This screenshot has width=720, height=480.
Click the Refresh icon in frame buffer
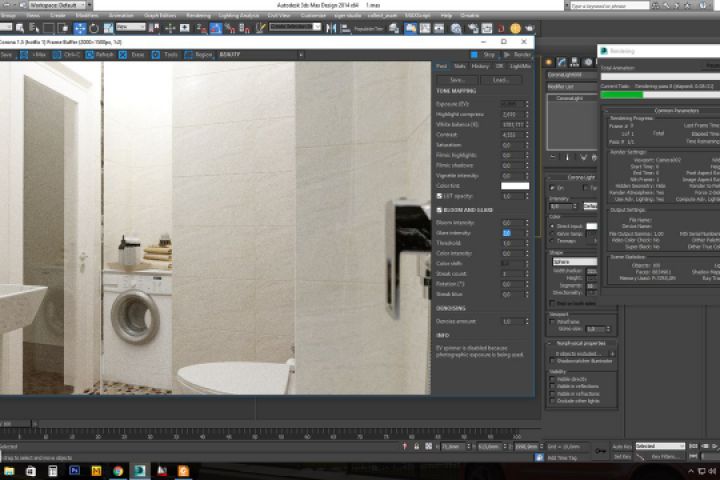[90, 55]
